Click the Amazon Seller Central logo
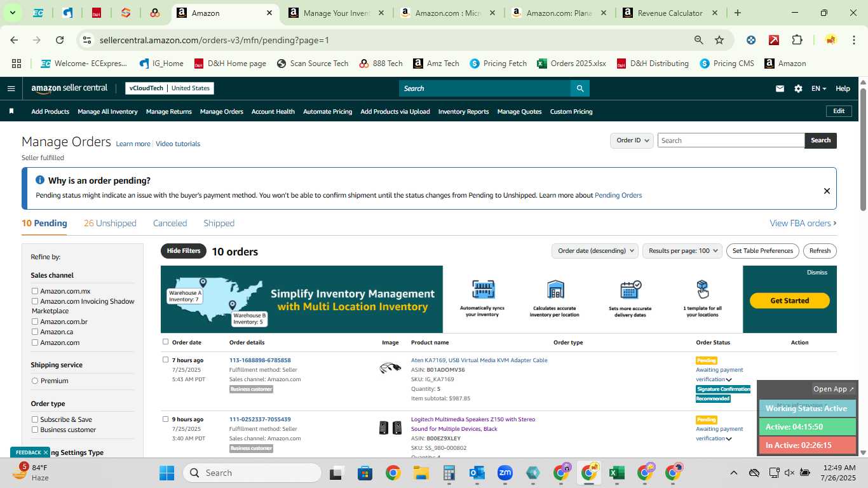The height and width of the screenshot is (488, 868). (x=69, y=88)
